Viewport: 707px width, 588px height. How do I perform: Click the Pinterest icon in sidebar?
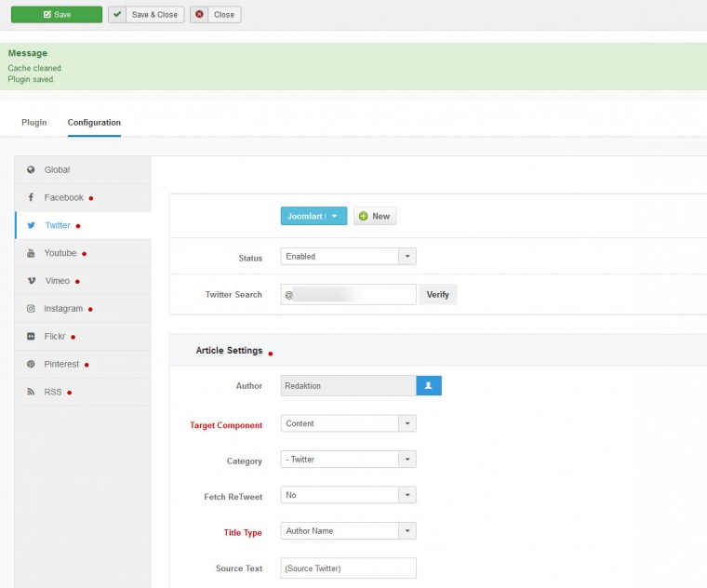[31, 365]
